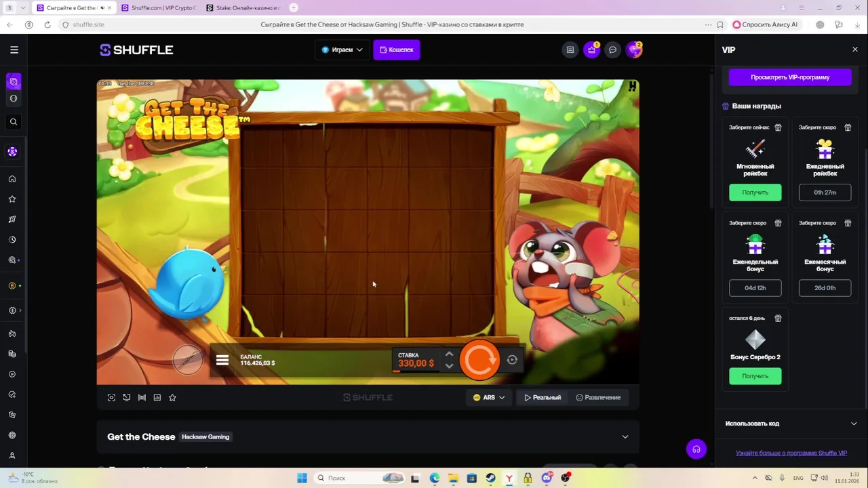Image resolution: width=868 pixels, height=488 pixels.
Task: Add game to favorites with star icon
Action: click(x=172, y=398)
